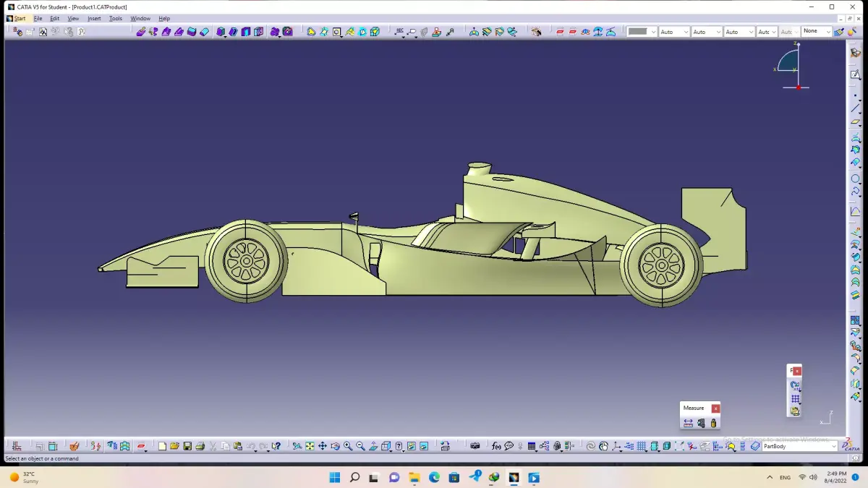Click the What's This help icon
Image resolution: width=868 pixels, height=488 pixels.
[276, 446]
